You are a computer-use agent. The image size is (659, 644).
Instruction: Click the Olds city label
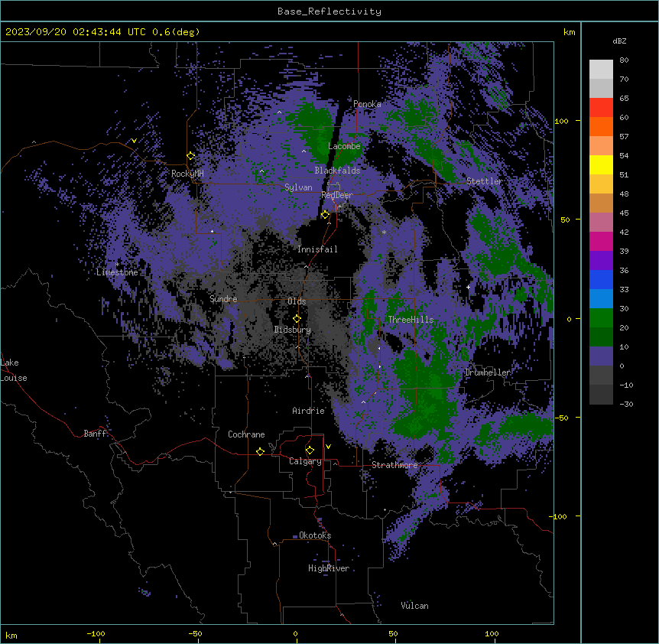click(x=297, y=301)
